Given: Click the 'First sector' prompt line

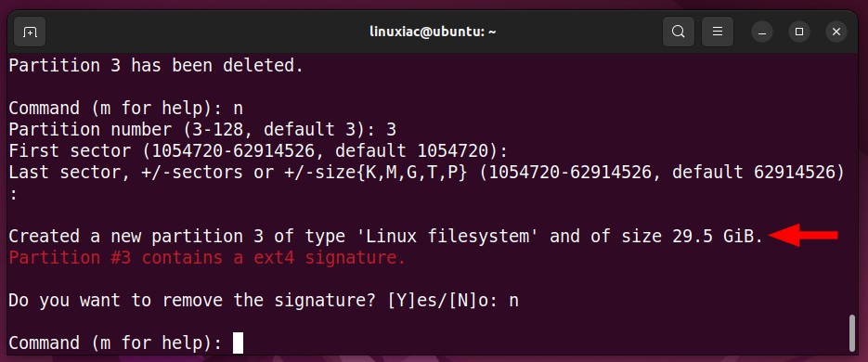Looking at the screenshot, I should (258, 151).
